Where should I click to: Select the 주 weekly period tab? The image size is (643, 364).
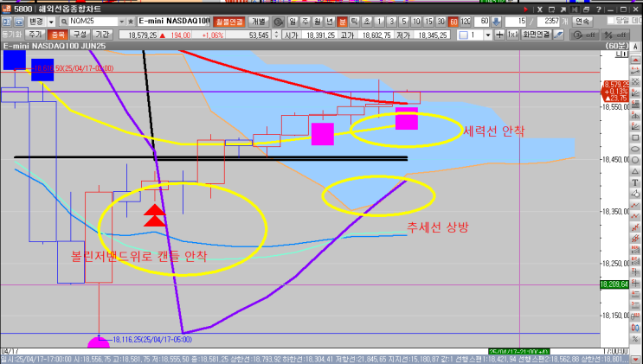305,22
